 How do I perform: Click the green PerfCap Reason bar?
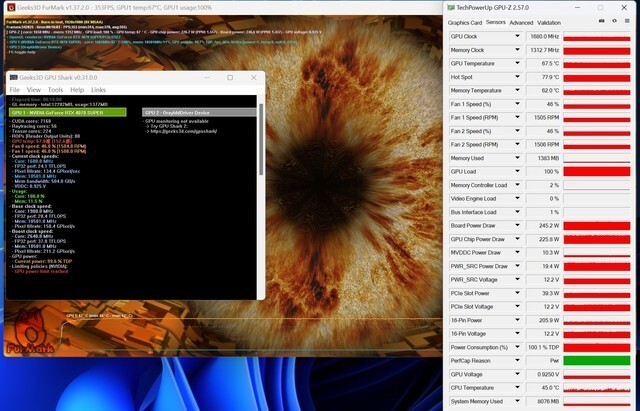(x=597, y=360)
